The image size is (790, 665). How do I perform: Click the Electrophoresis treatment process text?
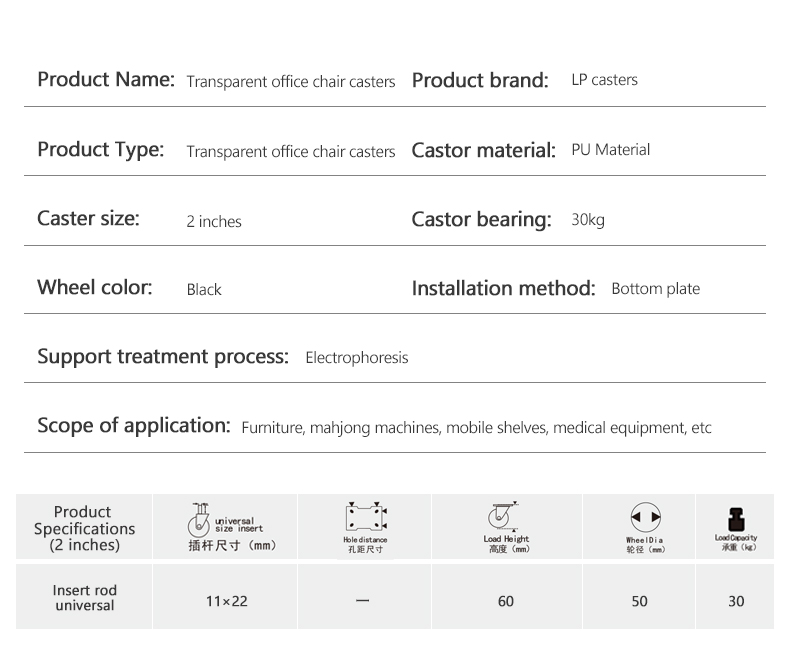point(356,358)
